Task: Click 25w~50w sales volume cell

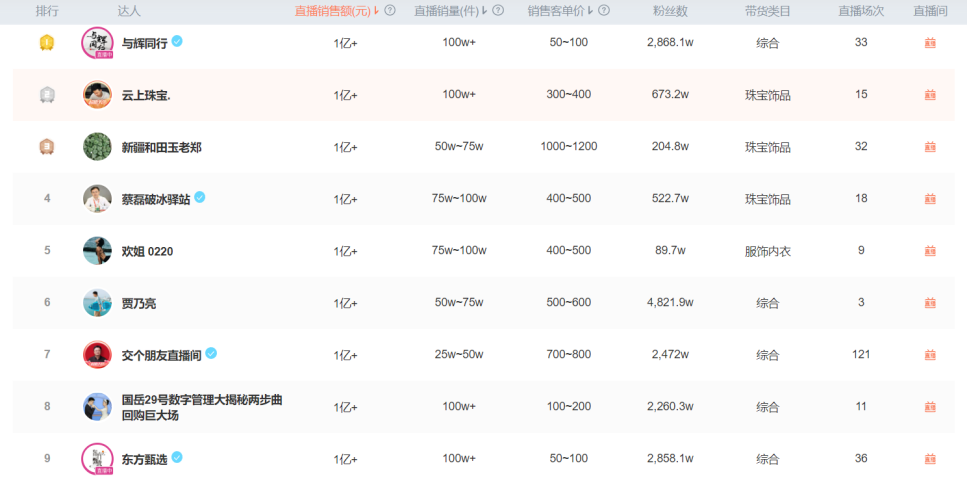Action: point(459,354)
